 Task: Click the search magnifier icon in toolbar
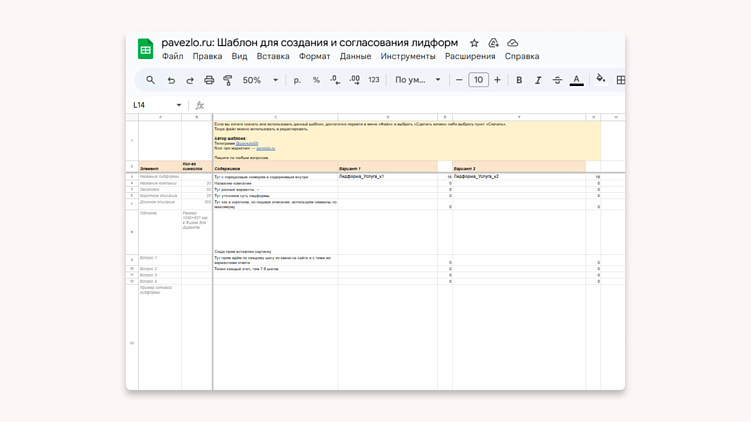(151, 80)
